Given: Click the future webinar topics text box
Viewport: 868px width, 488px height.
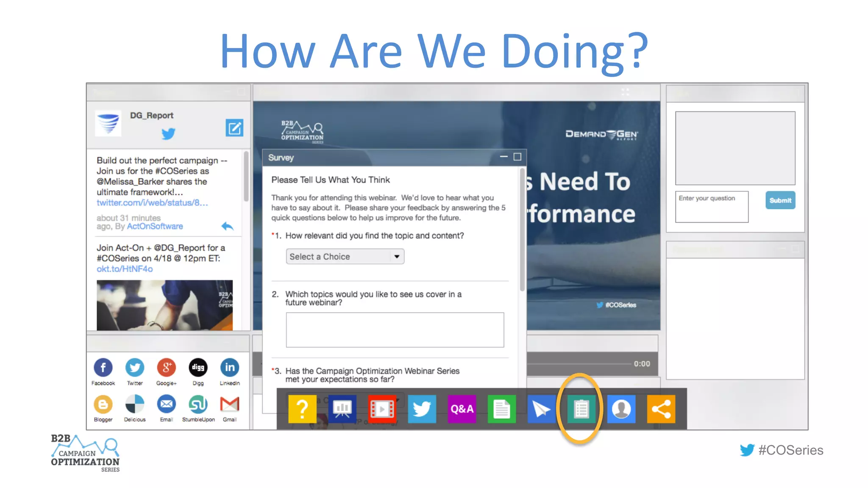Looking at the screenshot, I should pos(395,330).
